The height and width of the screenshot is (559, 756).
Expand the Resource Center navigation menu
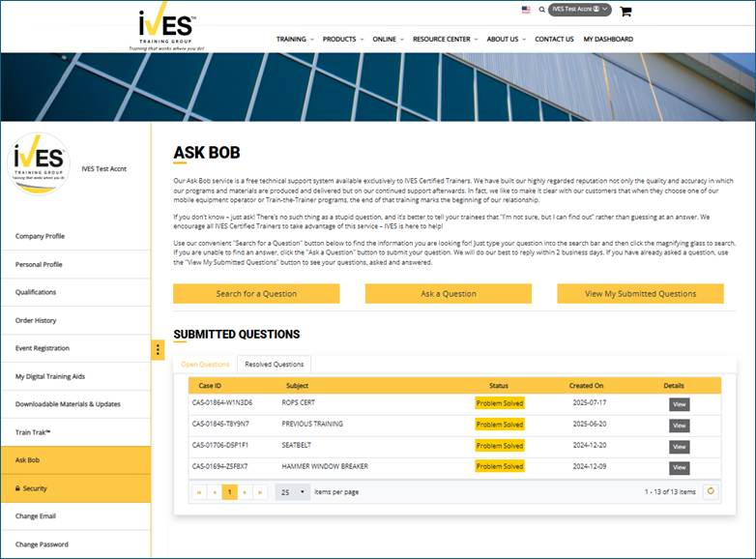click(446, 40)
